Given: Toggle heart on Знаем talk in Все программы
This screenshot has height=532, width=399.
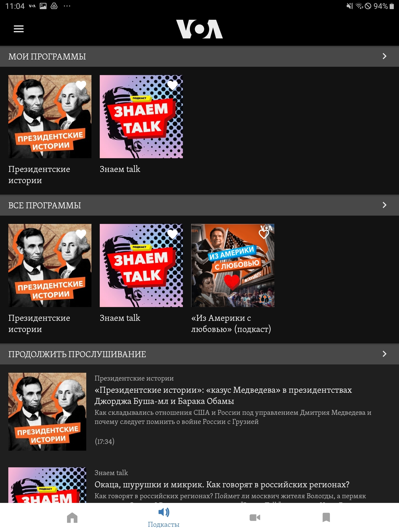Looking at the screenshot, I should click(x=172, y=234).
